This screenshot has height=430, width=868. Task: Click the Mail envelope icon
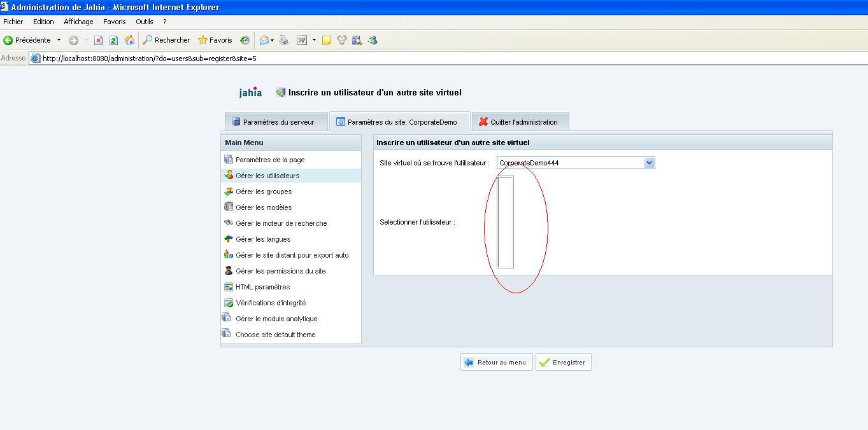click(x=264, y=40)
